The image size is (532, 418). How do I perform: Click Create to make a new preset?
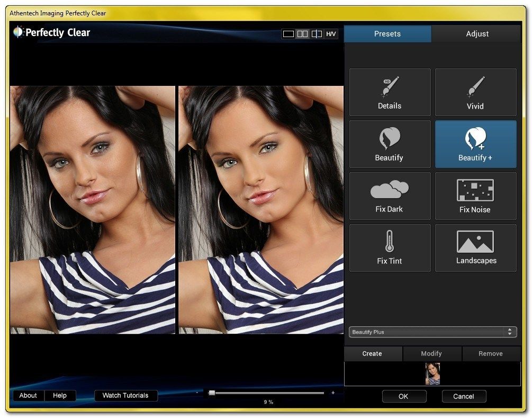pyautogui.click(x=373, y=354)
